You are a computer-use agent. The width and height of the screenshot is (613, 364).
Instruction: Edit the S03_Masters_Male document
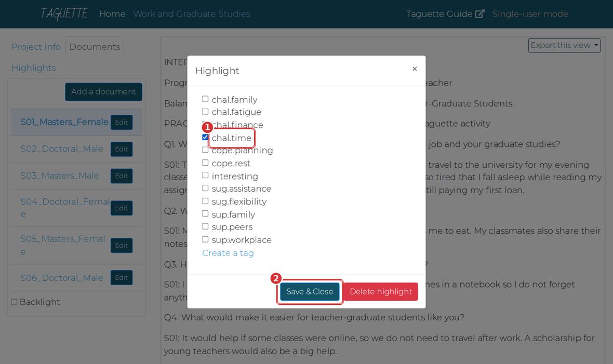coord(122,176)
